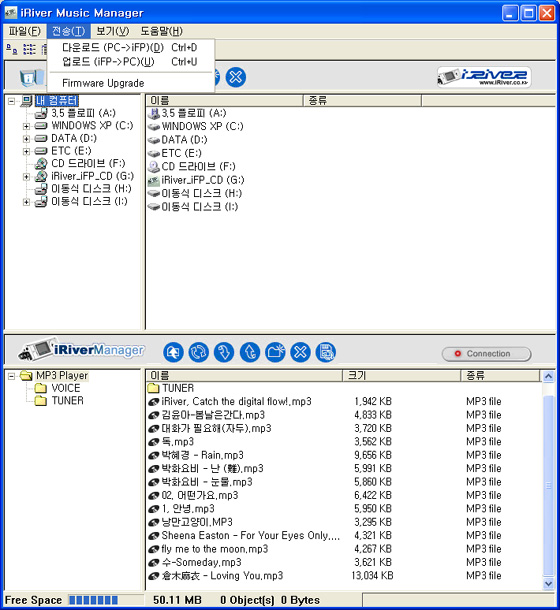Click the "13,034 KB" size cell
This screenshot has width=560, height=610.
[x=372, y=575]
